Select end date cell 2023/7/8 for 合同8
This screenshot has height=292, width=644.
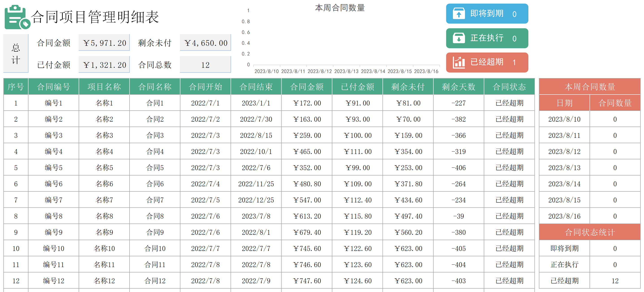(x=256, y=216)
